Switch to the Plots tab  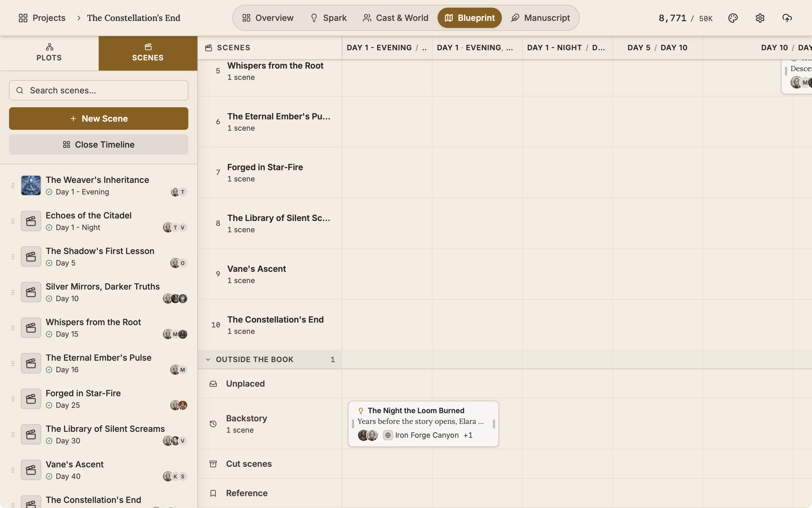coord(49,53)
